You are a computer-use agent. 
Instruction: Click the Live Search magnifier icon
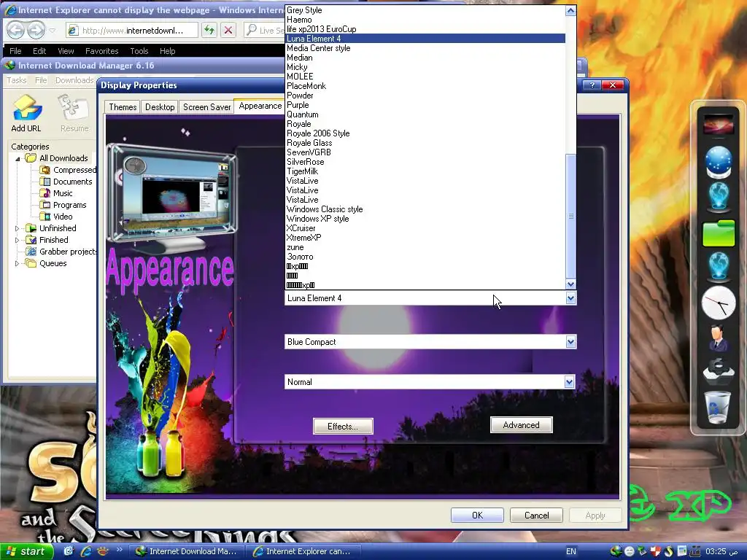point(252,30)
